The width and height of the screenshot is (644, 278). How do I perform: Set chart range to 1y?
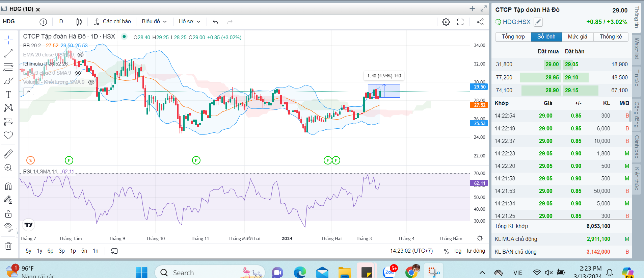[x=39, y=251]
